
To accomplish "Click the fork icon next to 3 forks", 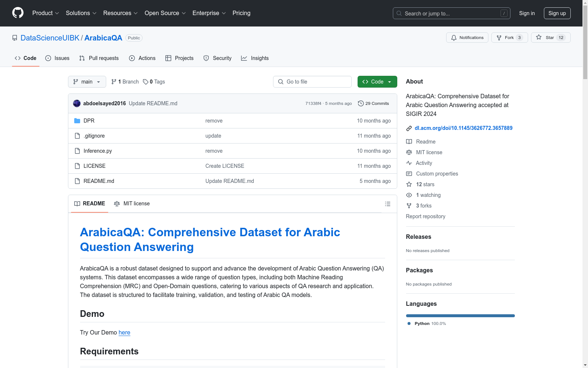I will coord(409,206).
